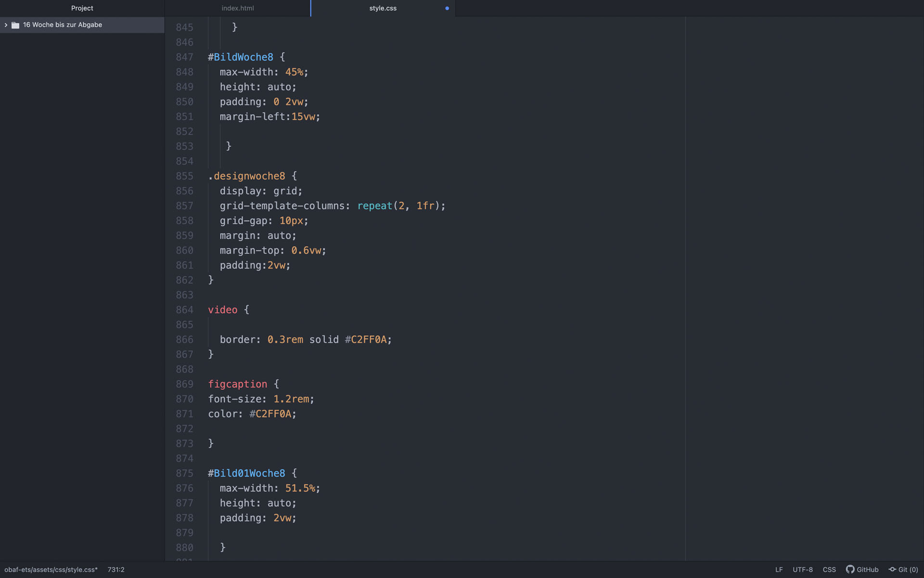Place cursor on '#Bild01Woche8' selector
924x578 pixels.
(247, 473)
